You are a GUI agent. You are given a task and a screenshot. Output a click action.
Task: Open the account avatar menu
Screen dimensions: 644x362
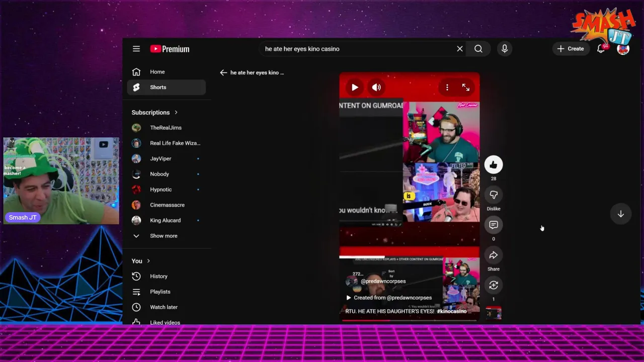coord(623,49)
